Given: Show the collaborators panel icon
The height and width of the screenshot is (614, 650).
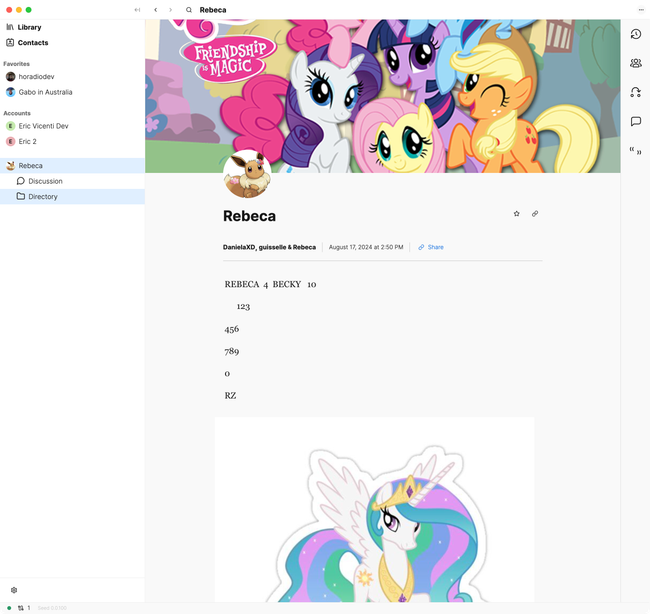Looking at the screenshot, I should 635,63.
